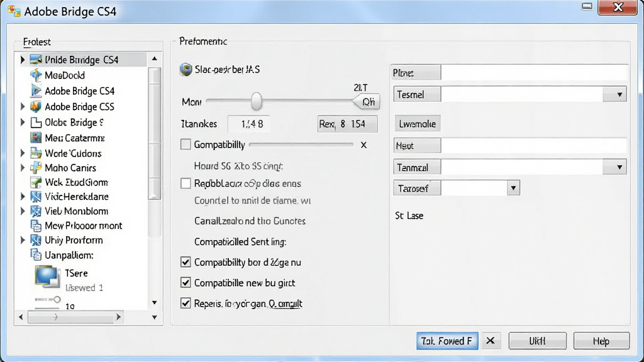
Task: Click the icon beside Worle Cudons
Action: click(x=36, y=153)
